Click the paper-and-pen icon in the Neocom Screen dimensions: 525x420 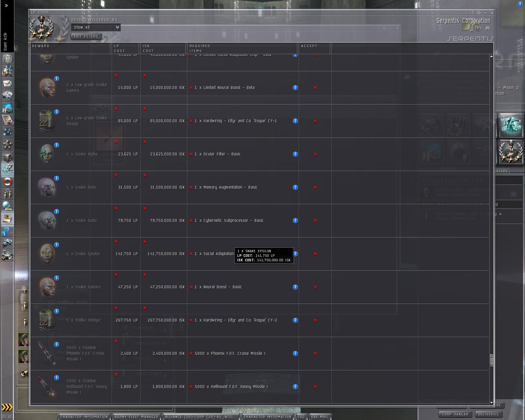pos(7,120)
